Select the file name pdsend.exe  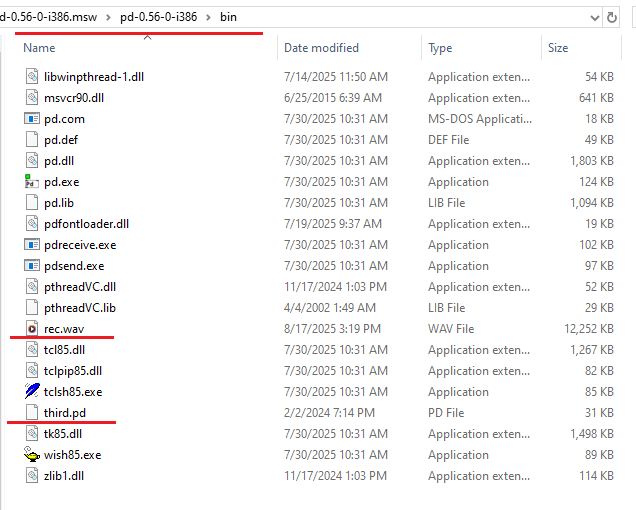(74, 266)
